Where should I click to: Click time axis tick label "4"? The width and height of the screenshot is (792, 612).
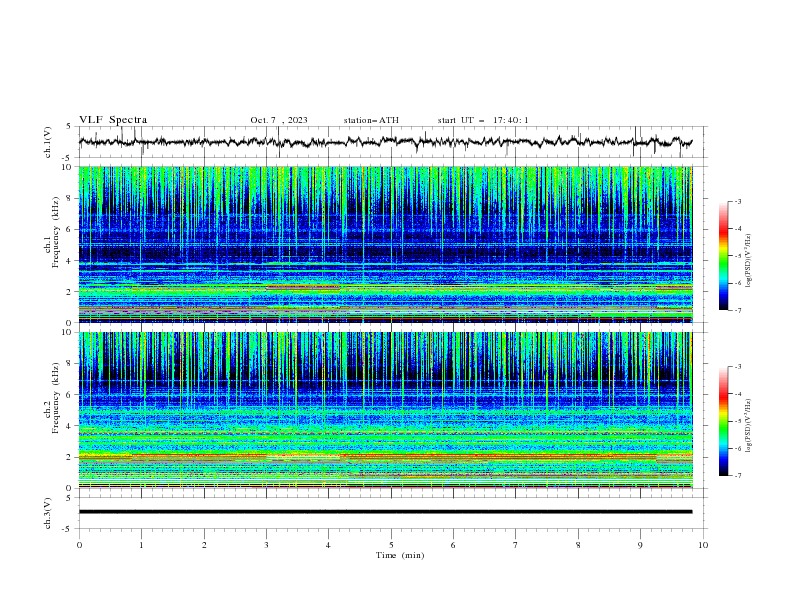click(x=328, y=545)
